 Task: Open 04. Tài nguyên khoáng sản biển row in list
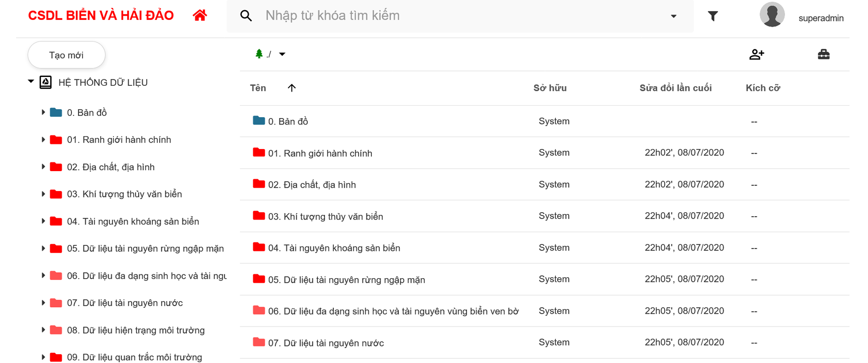click(334, 248)
